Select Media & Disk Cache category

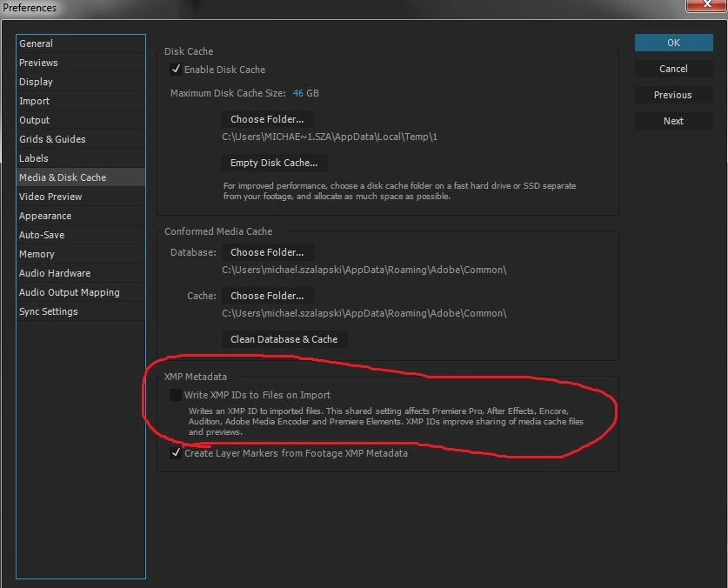pyautogui.click(x=81, y=177)
